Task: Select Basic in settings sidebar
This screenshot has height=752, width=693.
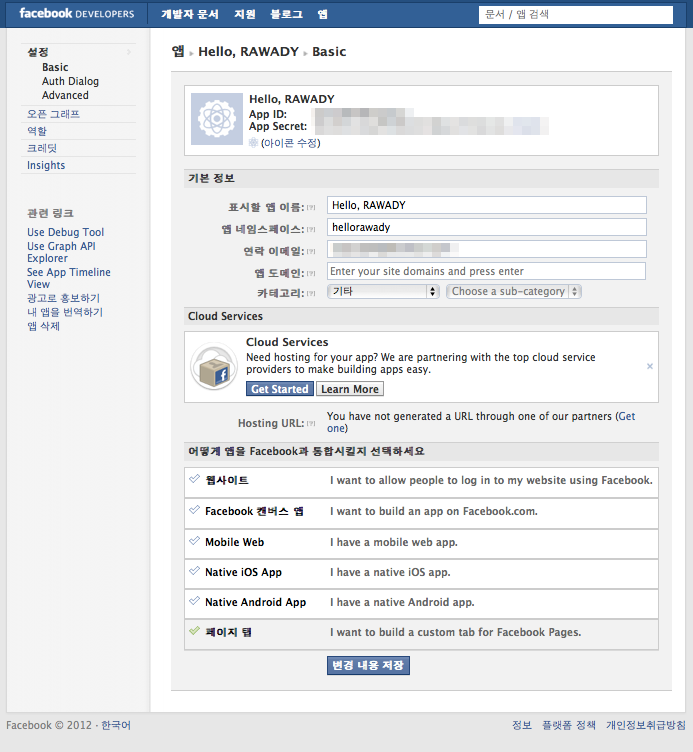Action: coord(55,67)
